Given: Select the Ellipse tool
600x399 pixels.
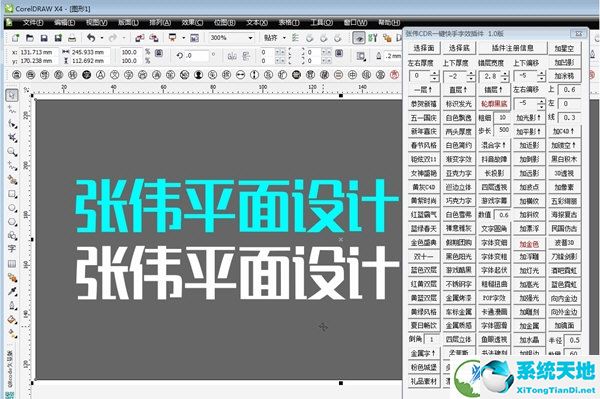Looking at the screenshot, I should [12, 208].
